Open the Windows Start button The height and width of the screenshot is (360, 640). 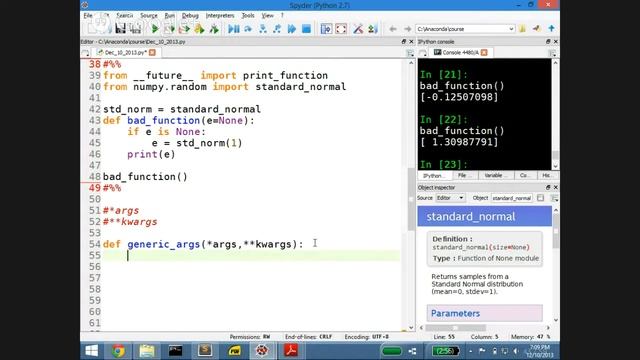91,351
